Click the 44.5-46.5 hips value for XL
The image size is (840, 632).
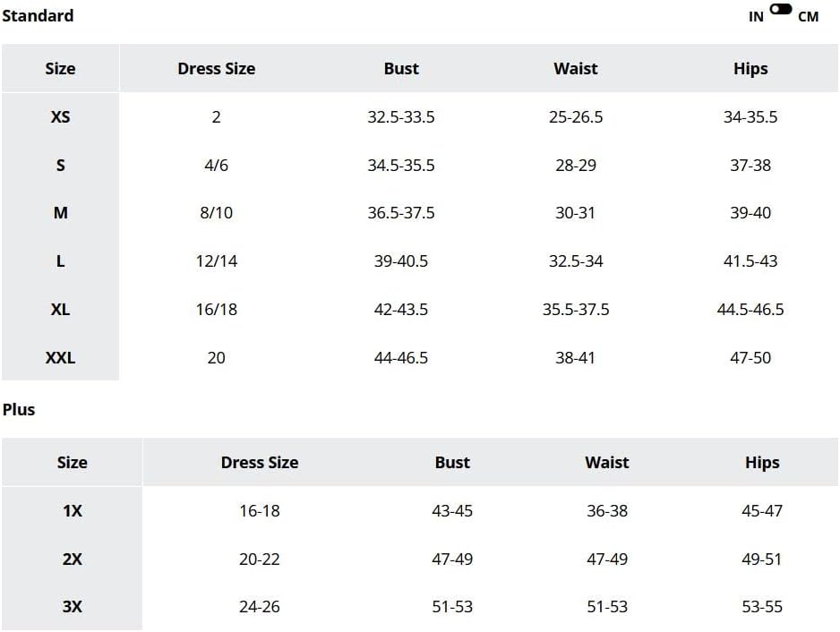750,310
